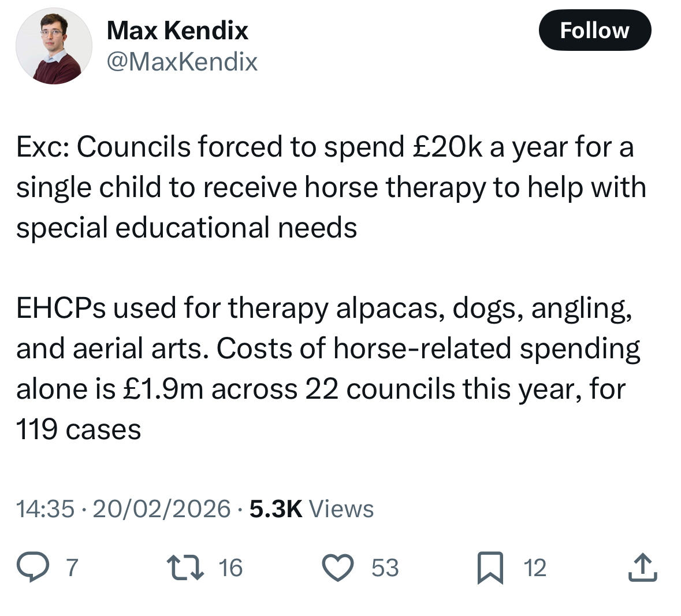This screenshot has height=616, width=681.
Task: Open the share icon for this tweet
Action: (x=642, y=567)
